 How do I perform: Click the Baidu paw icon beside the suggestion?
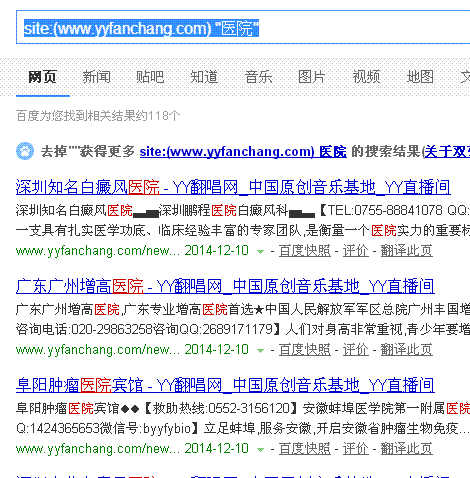(x=25, y=151)
